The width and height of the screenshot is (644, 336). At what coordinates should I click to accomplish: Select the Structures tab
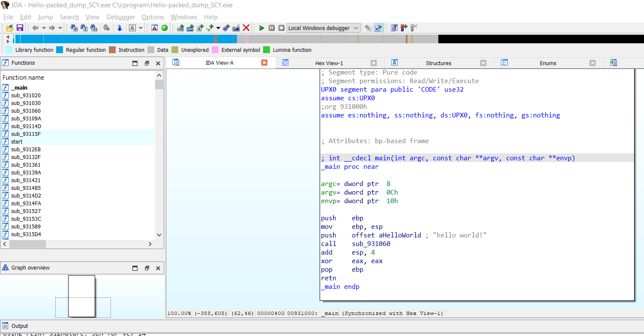[438, 63]
